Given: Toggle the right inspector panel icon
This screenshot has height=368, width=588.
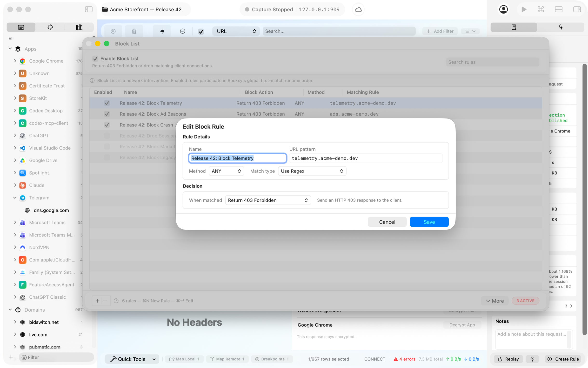Looking at the screenshot, I should (577, 9).
